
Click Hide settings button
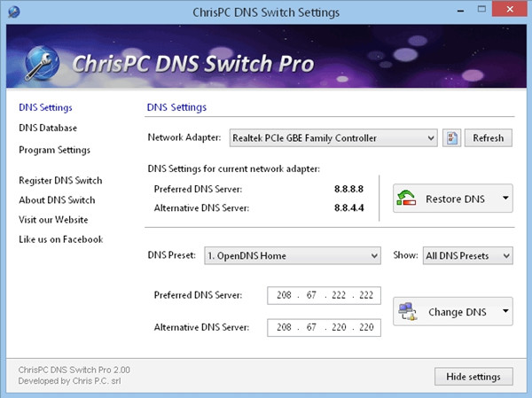473,377
